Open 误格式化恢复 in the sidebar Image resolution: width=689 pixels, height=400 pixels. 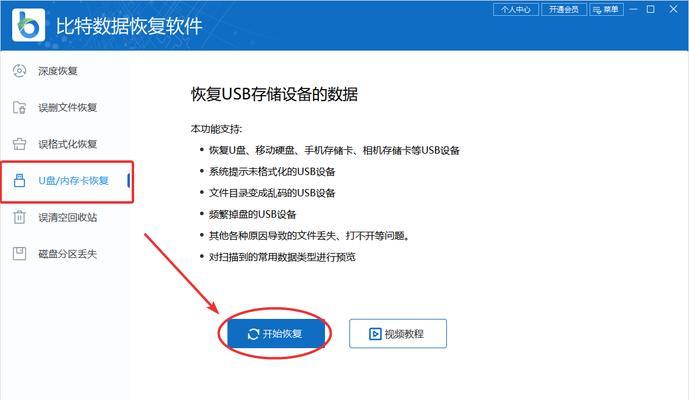[66, 144]
